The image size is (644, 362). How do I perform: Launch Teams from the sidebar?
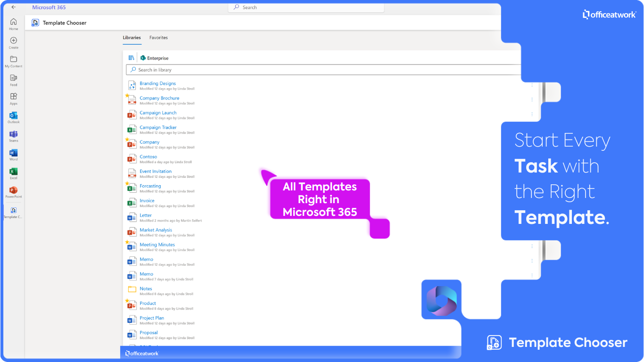tap(14, 136)
